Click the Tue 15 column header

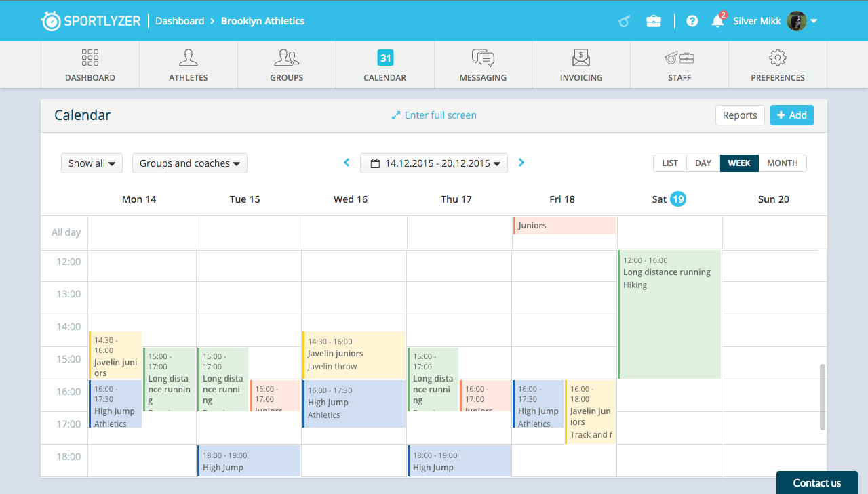point(245,199)
